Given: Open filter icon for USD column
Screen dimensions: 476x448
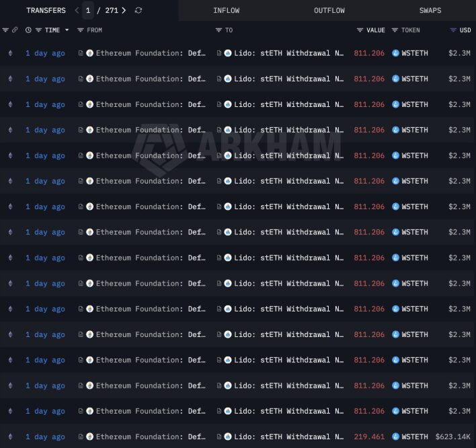Looking at the screenshot, I should [x=453, y=30].
